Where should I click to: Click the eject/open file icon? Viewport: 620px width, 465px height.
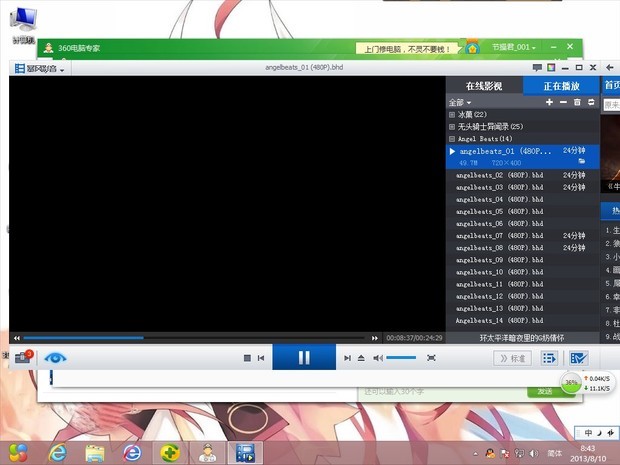point(361,358)
